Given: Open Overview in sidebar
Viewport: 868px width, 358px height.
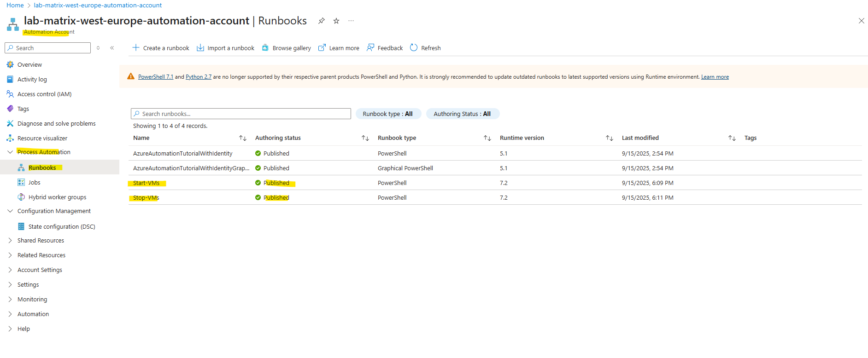Looking at the screenshot, I should pyautogui.click(x=29, y=65).
